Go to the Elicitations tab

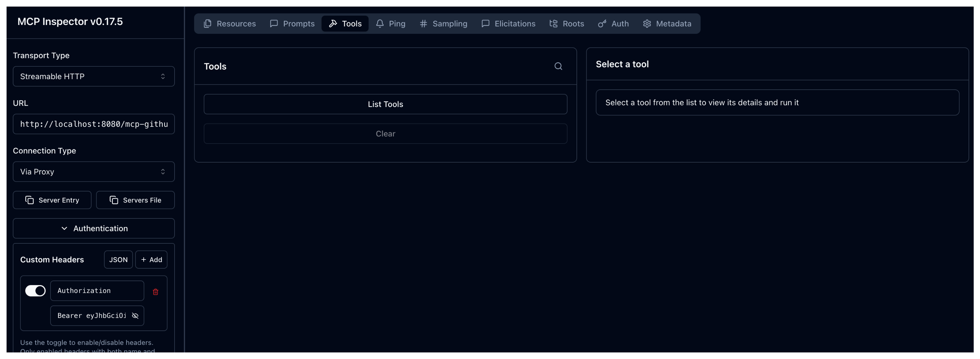coord(508,24)
